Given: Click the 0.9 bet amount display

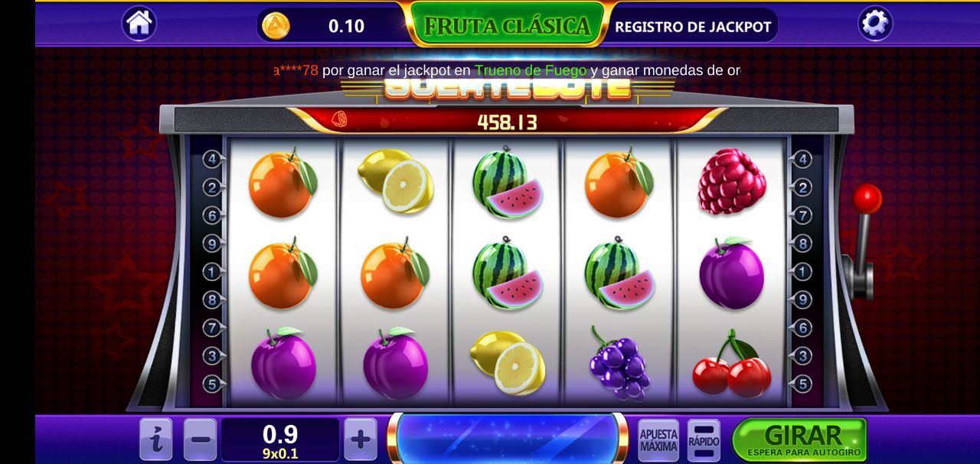Looking at the screenshot, I should point(280,439).
